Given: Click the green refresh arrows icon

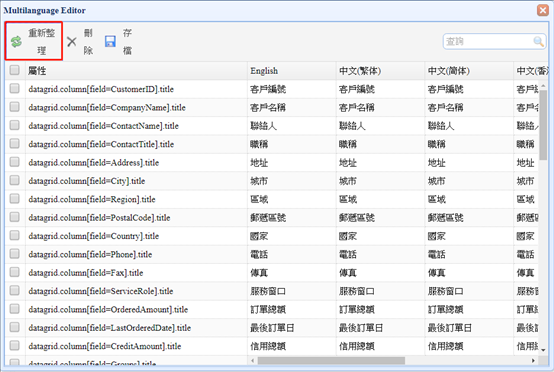Looking at the screenshot, I should tap(16, 42).
